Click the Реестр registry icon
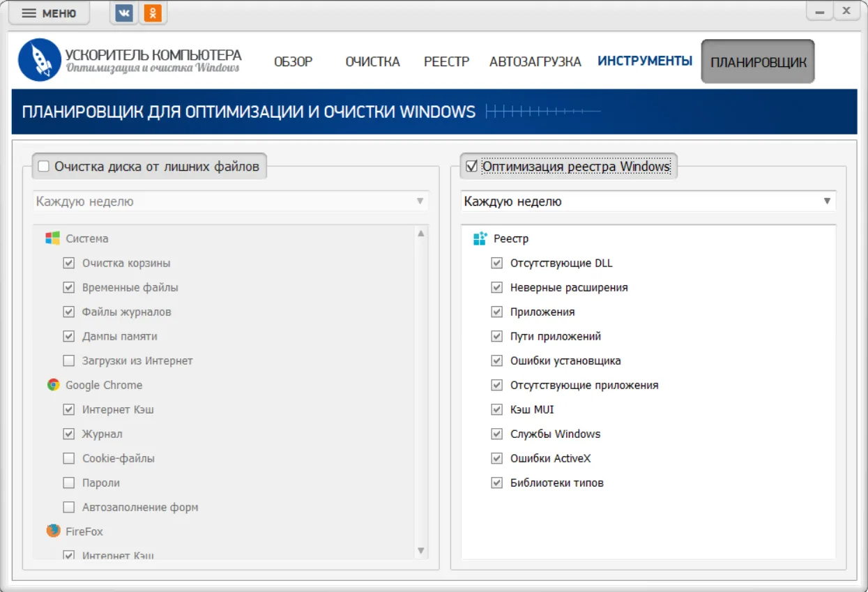Viewport: 868px width, 592px height. click(x=480, y=238)
